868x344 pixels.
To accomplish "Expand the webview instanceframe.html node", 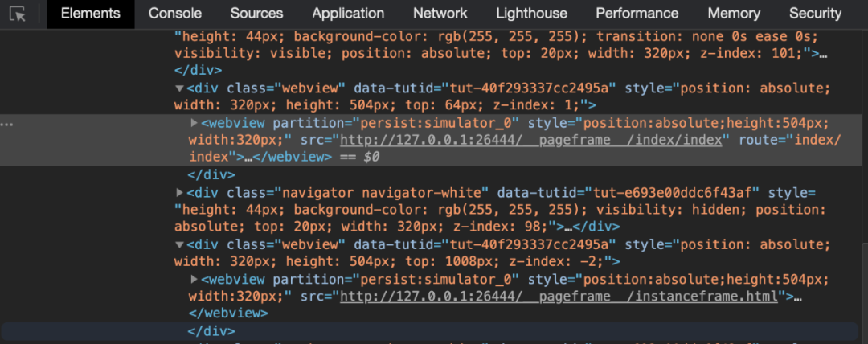I will click(194, 279).
